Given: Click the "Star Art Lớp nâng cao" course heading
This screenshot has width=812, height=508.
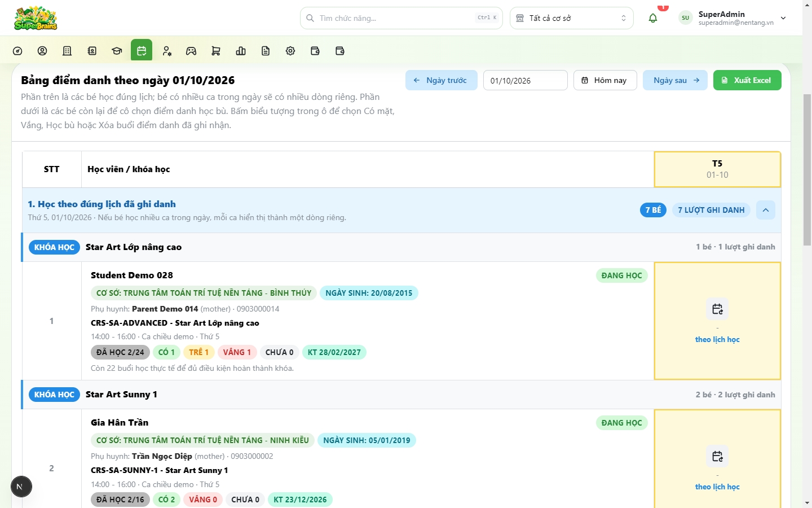Looking at the screenshot, I should click(134, 247).
